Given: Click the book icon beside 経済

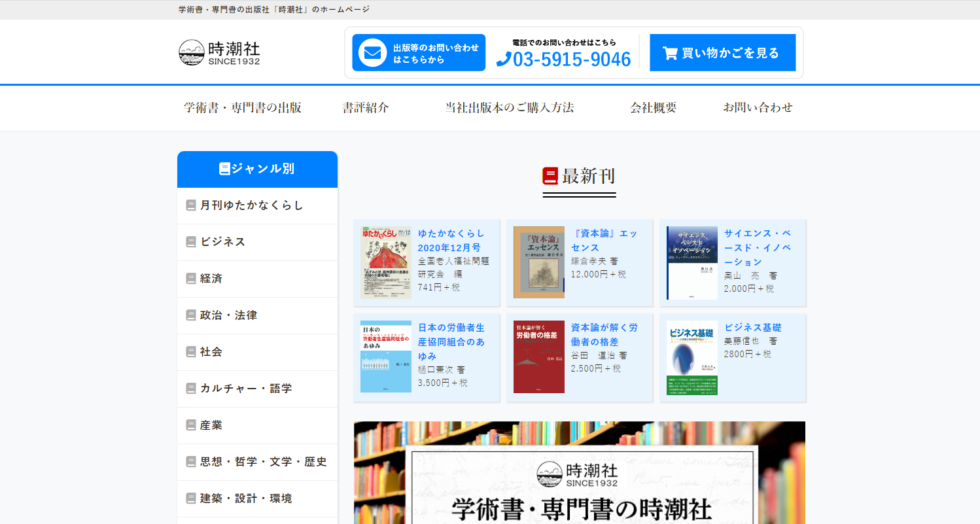Looking at the screenshot, I should coord(191,279).
